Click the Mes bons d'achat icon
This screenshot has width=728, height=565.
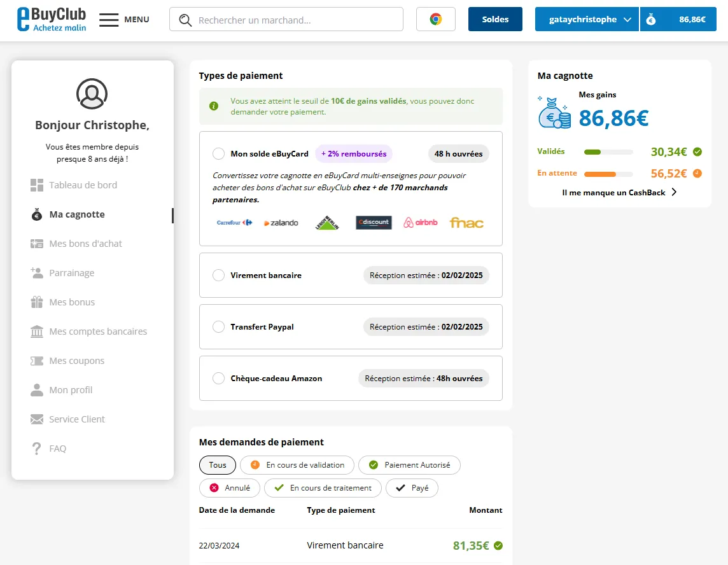tap(37, 244)
